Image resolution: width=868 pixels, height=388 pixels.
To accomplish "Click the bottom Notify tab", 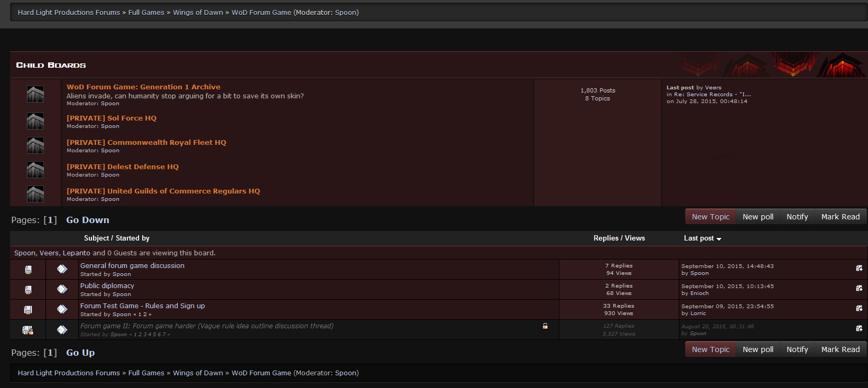I will point(797,349).
